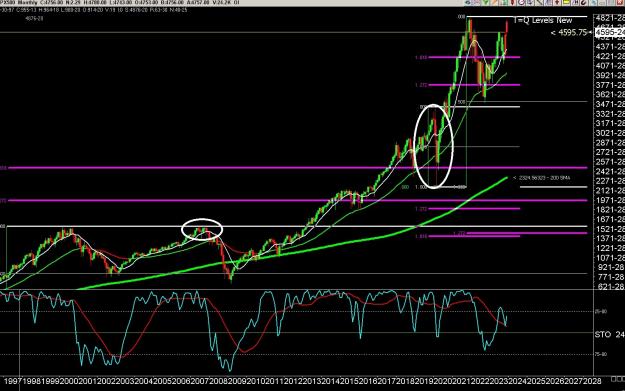Select the highlighted 4595-24 current price box

[610, 32]
